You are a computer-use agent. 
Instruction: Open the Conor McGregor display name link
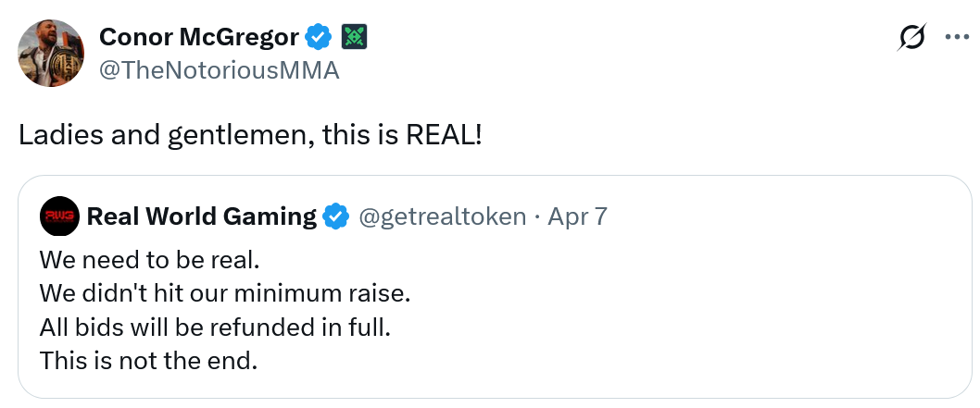199,37
